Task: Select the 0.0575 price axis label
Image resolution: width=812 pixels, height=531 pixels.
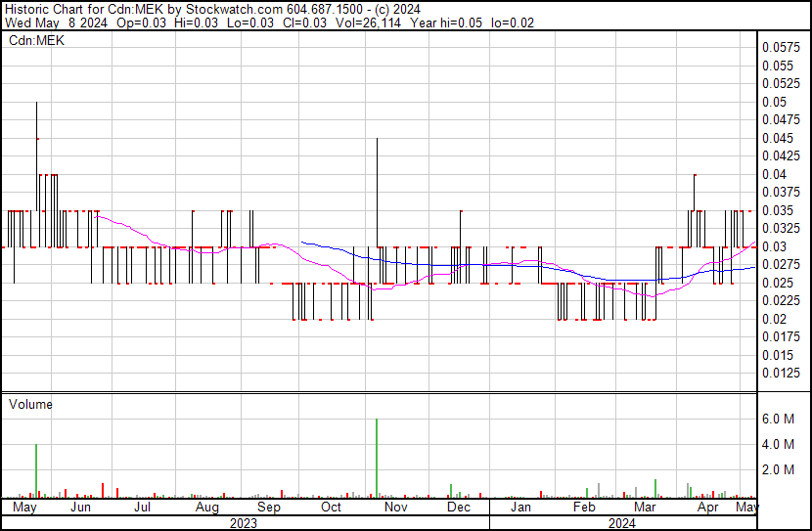Action: click(x=780, y=47)
